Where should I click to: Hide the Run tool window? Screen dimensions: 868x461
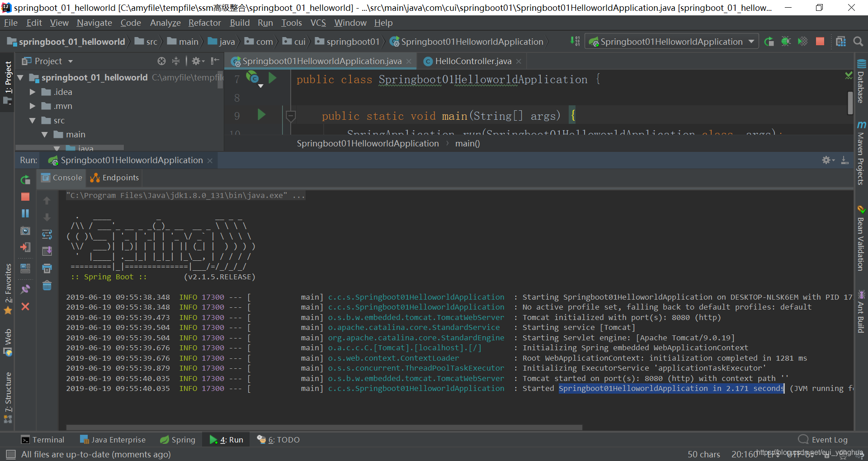(x=844, y=160)
